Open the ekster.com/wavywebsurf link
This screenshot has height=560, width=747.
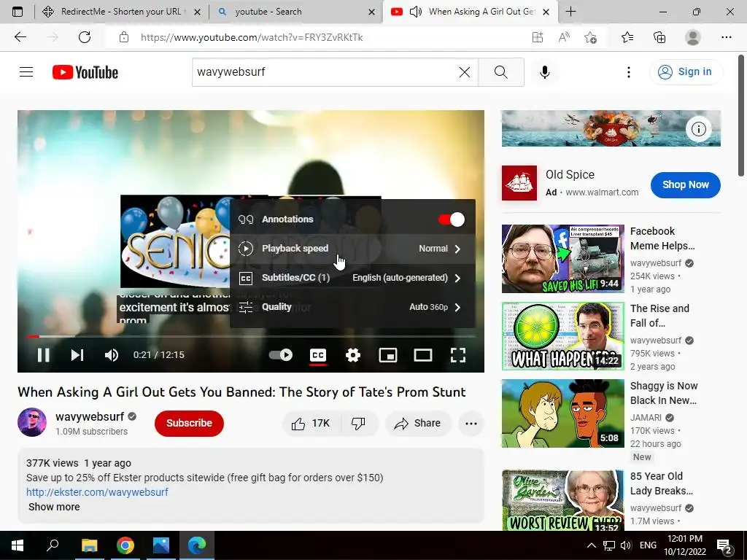click(97, 492)
